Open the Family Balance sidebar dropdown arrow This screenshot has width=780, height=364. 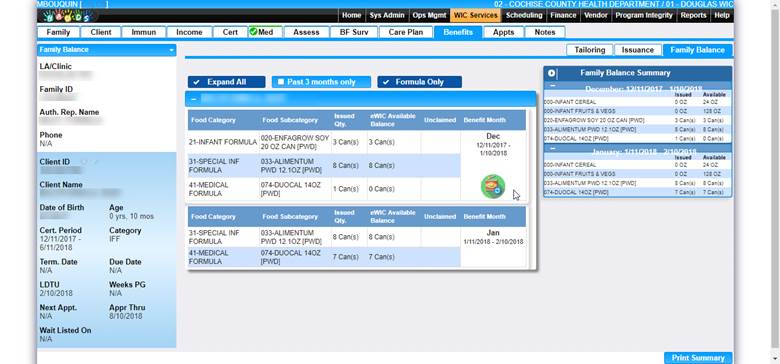click(x=172, y=50)
